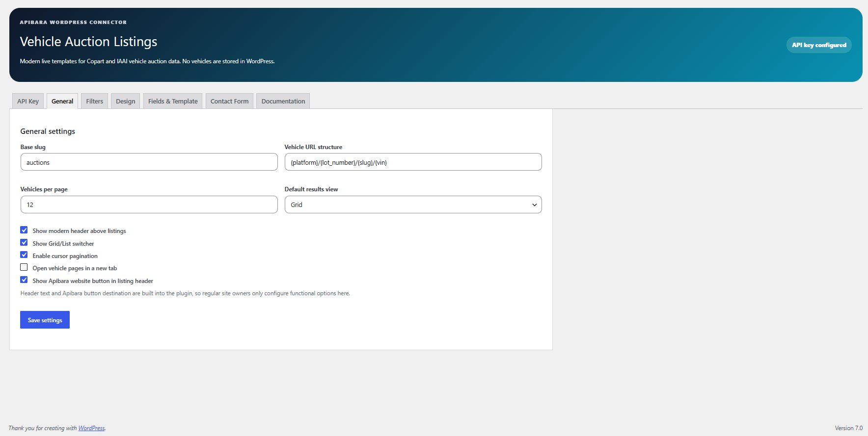Uncheck Show Grid/List switcher
868x436 pixels.
[x=24, y=243]
